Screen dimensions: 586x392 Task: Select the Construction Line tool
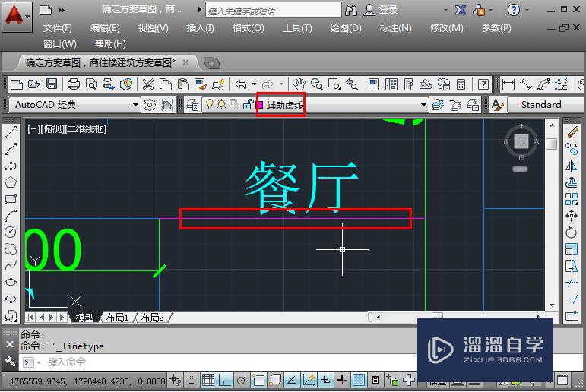[11, 149]
